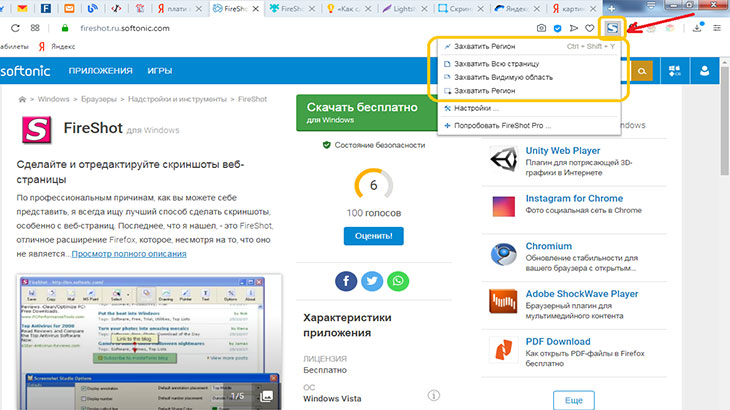The width and height of the screenshot is (730, 410).
Task: Share the app on Facebook
Action: click(x=347, y=281)
